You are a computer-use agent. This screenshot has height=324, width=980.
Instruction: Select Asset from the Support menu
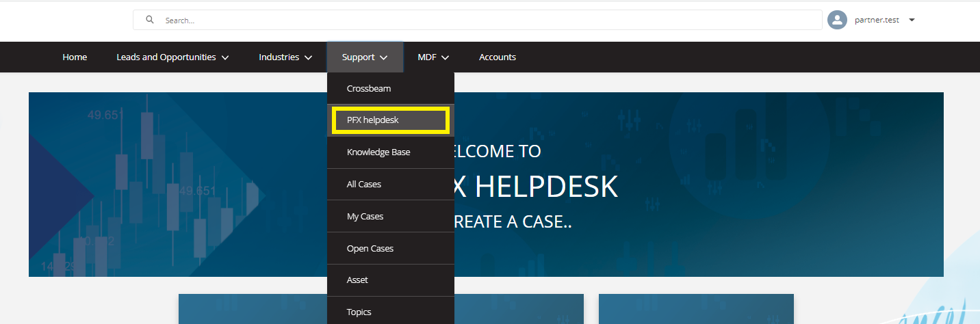(x=357, y=280)
